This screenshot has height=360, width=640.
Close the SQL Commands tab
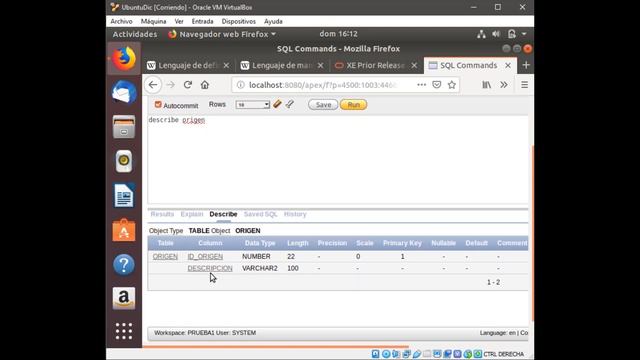pyautogui.click(x=508, y=65)
